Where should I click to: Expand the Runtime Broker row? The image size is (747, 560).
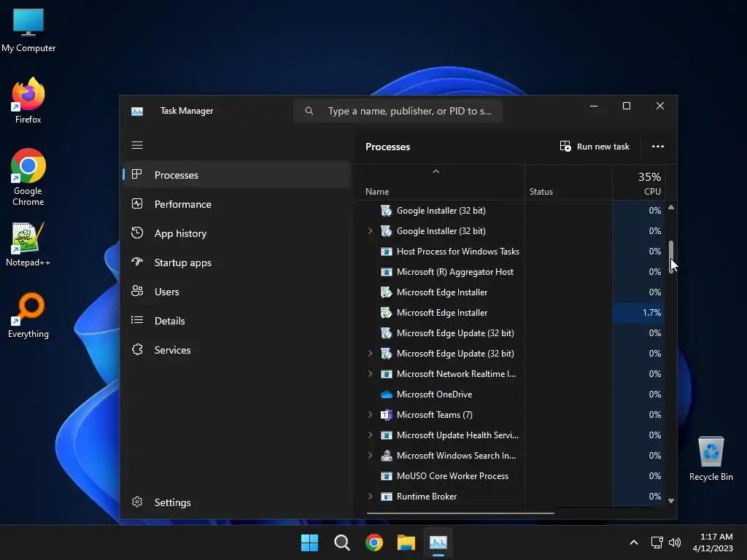coord(370,496)
